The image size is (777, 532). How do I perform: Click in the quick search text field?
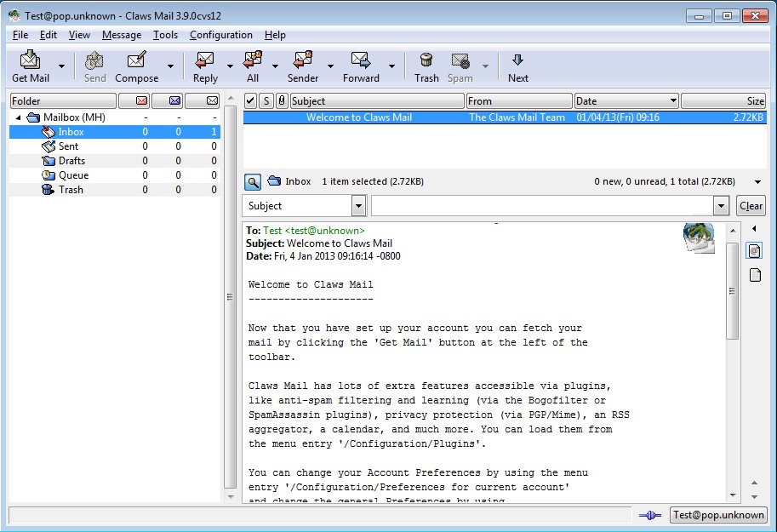pos(543,206)
